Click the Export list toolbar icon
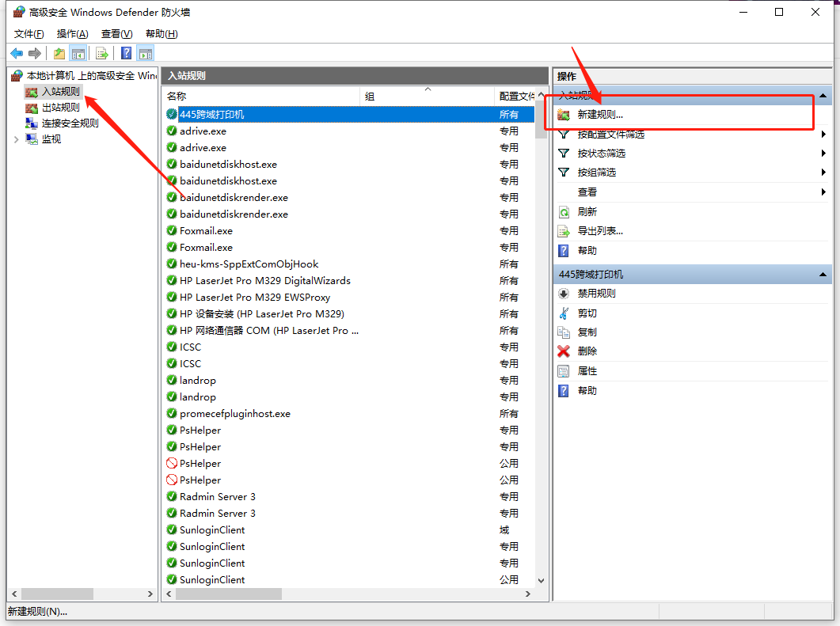 click(102, 53)
